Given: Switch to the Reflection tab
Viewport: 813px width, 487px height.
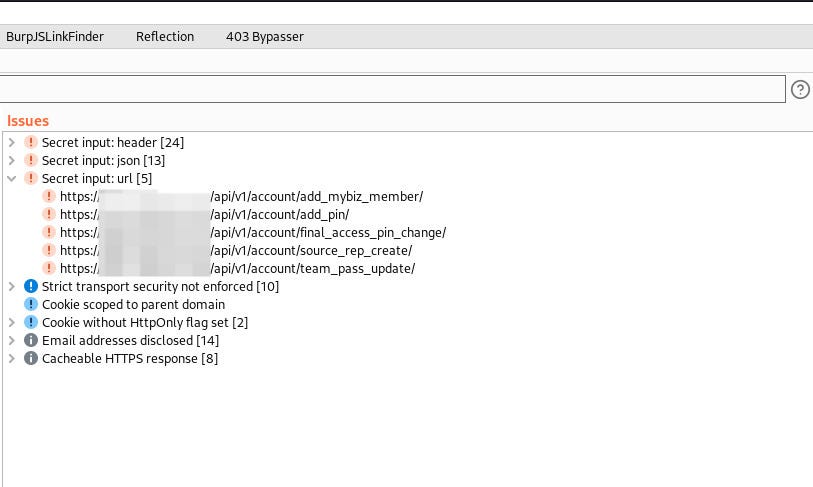Looking at the screenshot, I should (x=165, y=37).
